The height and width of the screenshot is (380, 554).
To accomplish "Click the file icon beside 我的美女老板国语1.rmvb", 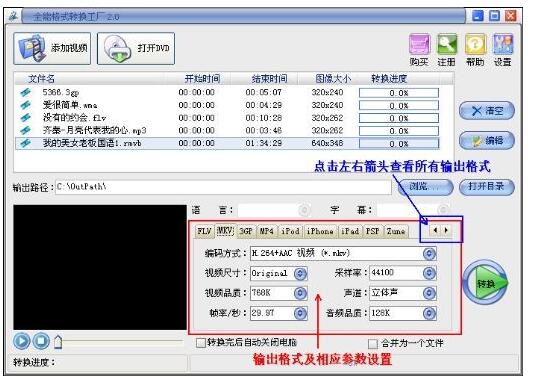I will [25, 143].
